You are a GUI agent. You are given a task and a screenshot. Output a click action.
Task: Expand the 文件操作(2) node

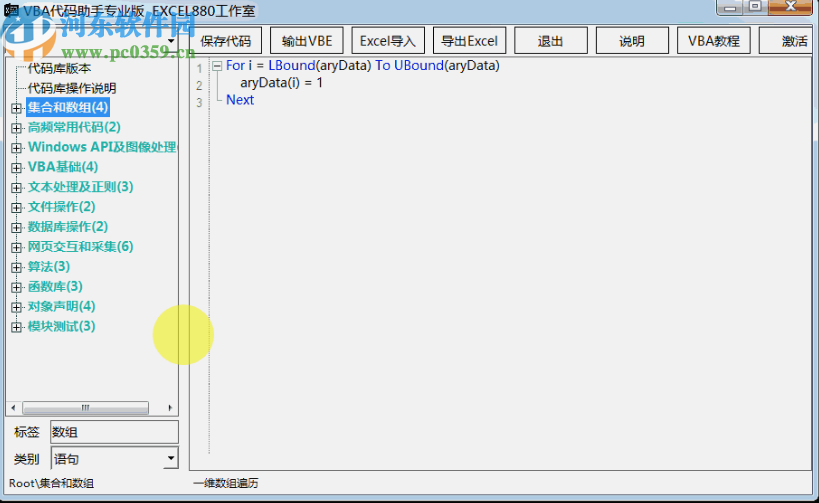point(16,207)
